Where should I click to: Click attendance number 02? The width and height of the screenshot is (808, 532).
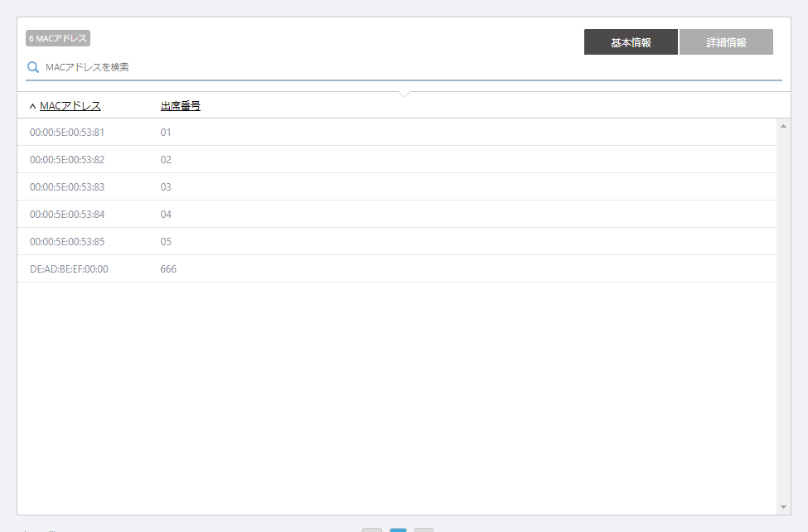pyautogui.click(x=166, y=160)
